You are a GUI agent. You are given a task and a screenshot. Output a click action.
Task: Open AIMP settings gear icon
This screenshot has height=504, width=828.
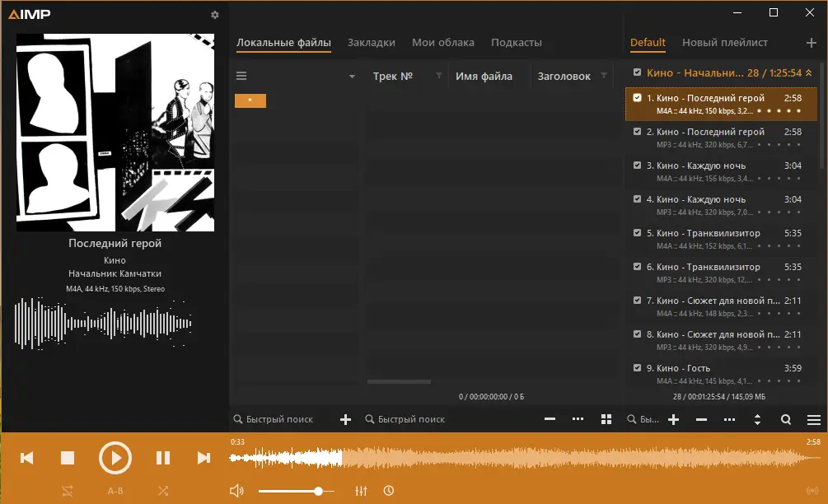tap(214, 15)
